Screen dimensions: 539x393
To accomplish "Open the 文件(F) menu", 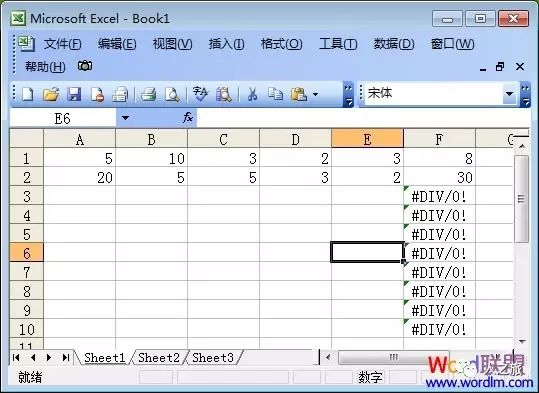I will [x=62, y=44].
